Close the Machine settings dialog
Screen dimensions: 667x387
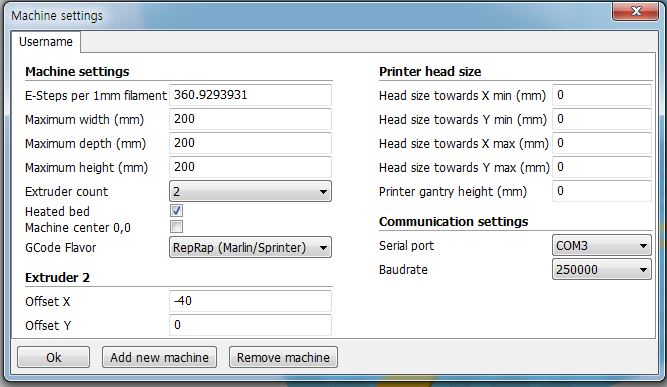[636, 11]
